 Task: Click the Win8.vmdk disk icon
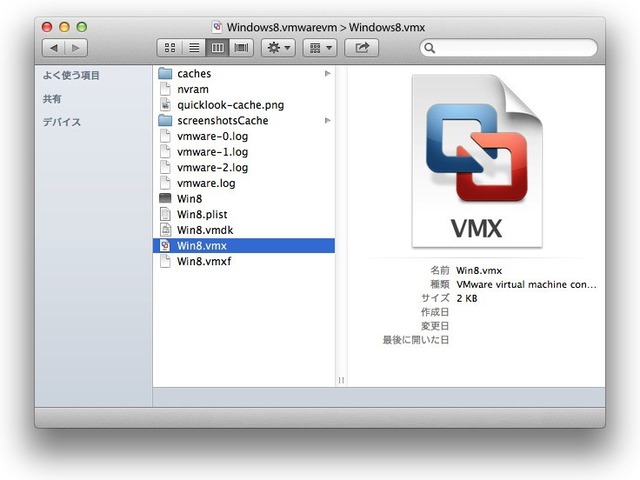tap(165, 230)
